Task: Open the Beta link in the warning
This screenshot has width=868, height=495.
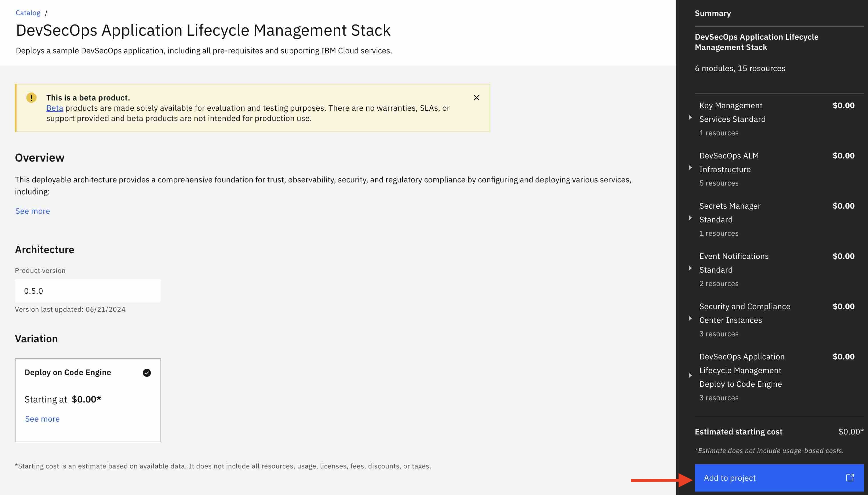Action: (x=55, y=108)
